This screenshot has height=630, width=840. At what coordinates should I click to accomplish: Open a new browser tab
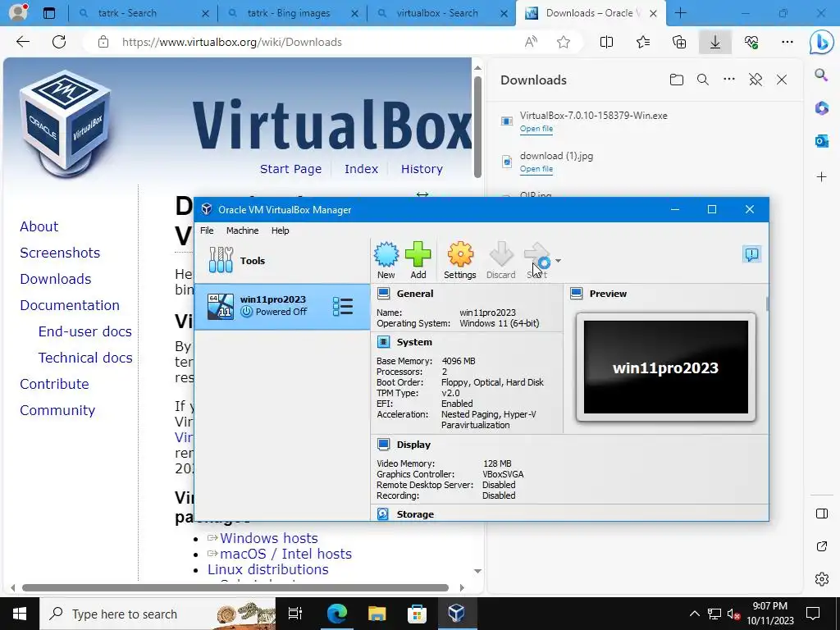pos(680,13)
